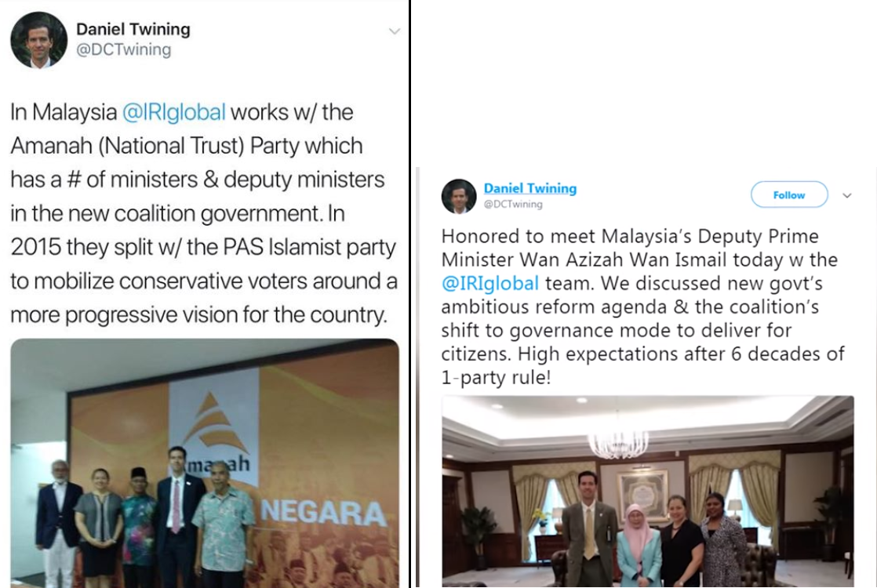Screen dimensions: 877x588
Task: Click the Follow button
Action: click(788, 194)
